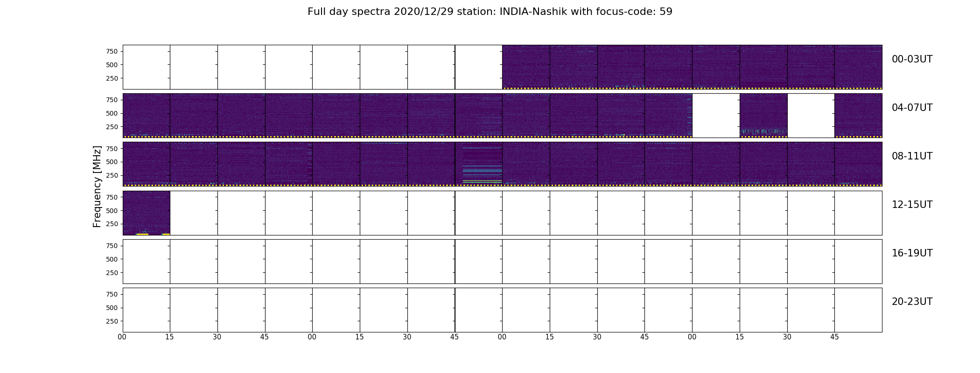Select the '08-11UT' row label

tap(912, 156)
